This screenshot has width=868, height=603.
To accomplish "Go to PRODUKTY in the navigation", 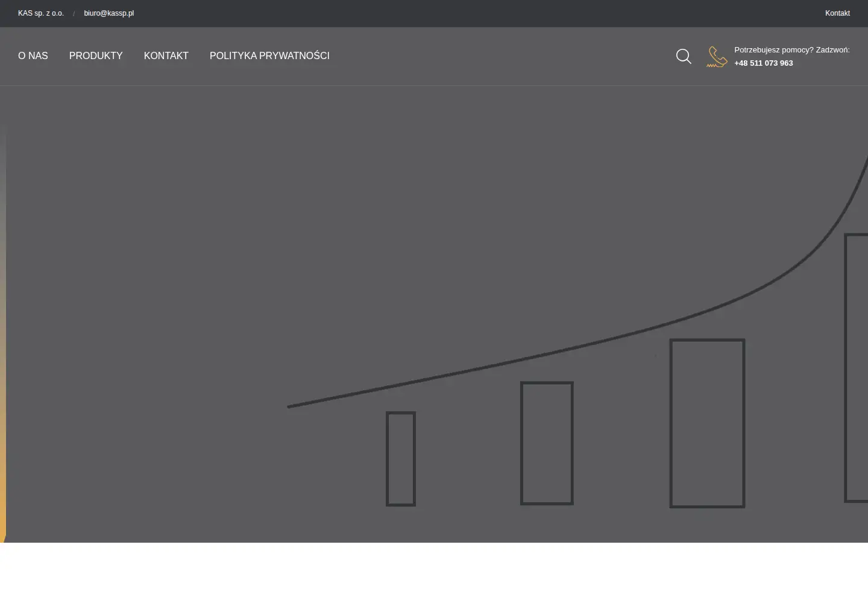I will (96, 56).
